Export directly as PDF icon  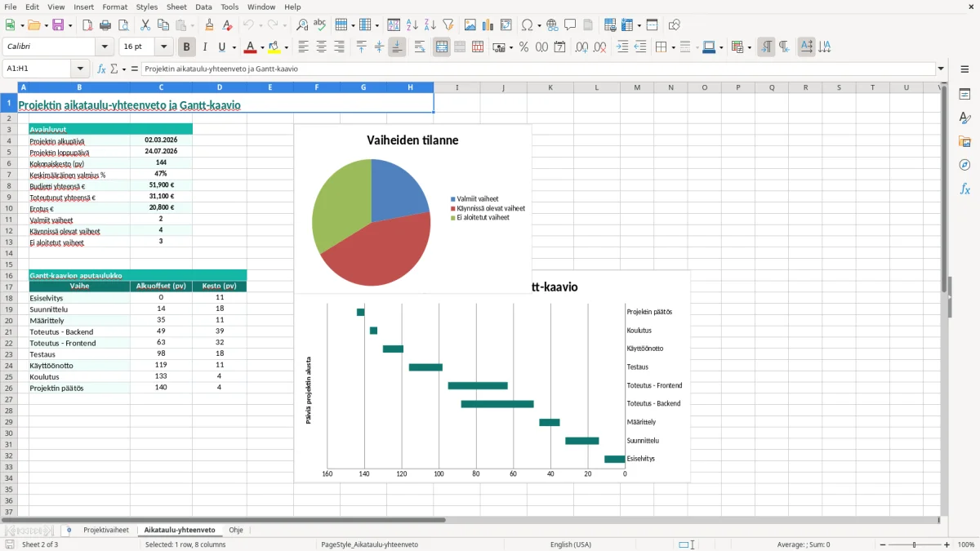87,25
